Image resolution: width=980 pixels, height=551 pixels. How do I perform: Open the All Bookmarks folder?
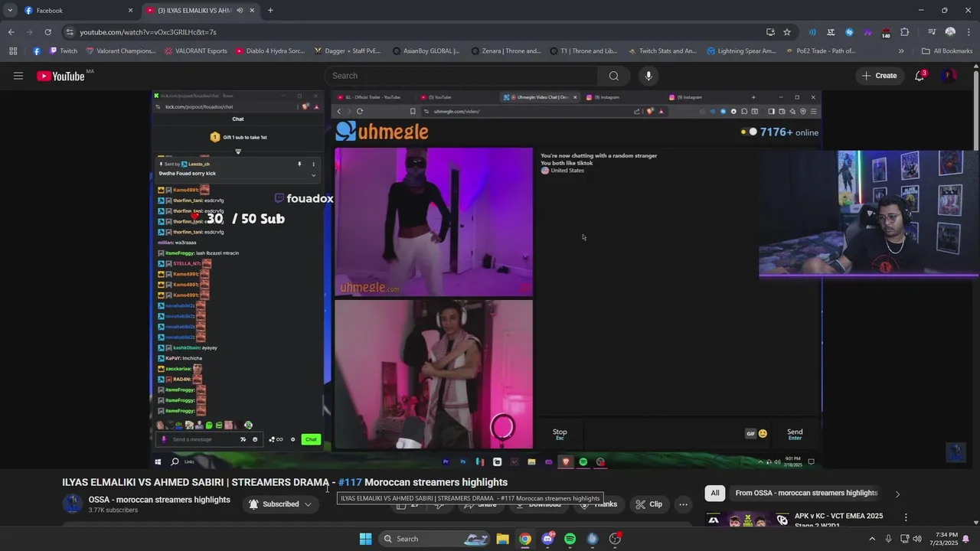tap(947, 51)
